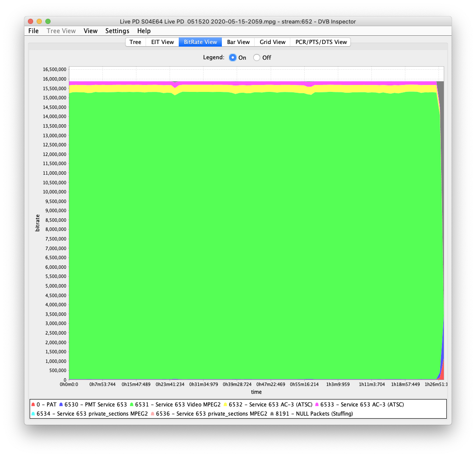Click the gray NULL Packets legend marker
This screenshot has width=476, height=457.
(272, 414)
